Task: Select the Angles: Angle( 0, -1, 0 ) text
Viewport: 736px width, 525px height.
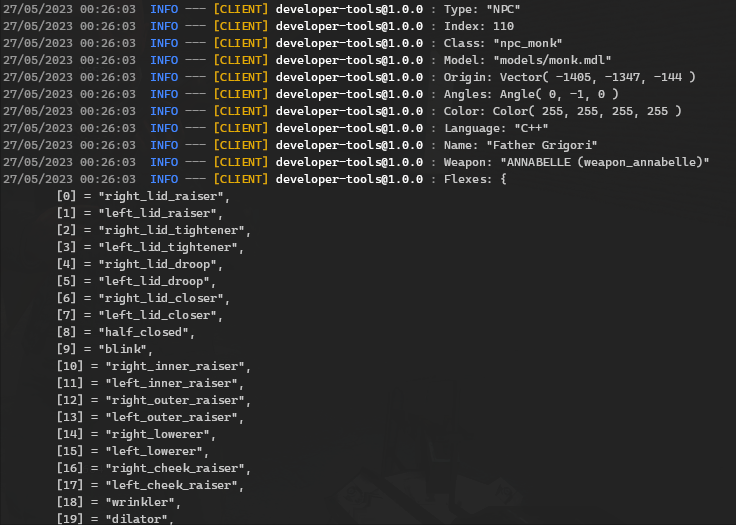Action: tap(531, 94)
